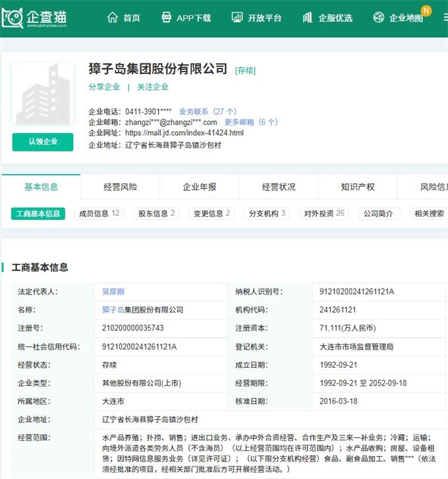Viewport: 448px width, 479px height.
Task: Click the 企服优选 building icon
Action: coord(308,17)
